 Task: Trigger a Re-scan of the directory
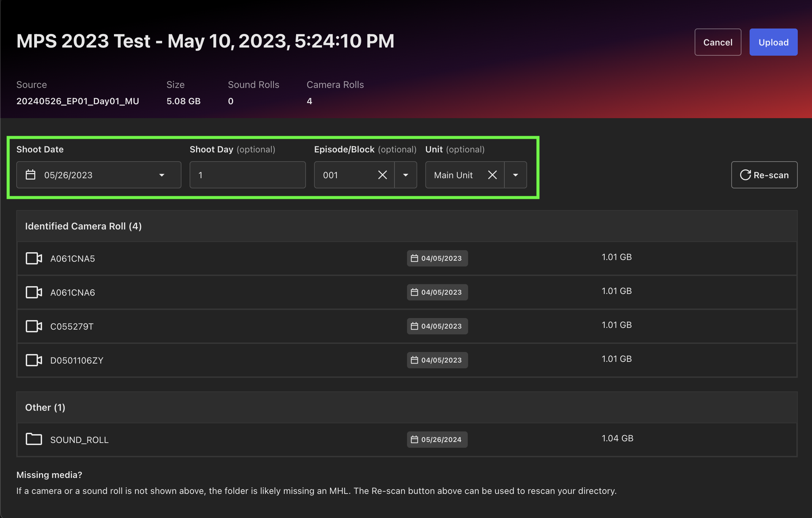(x=764, y=175)
